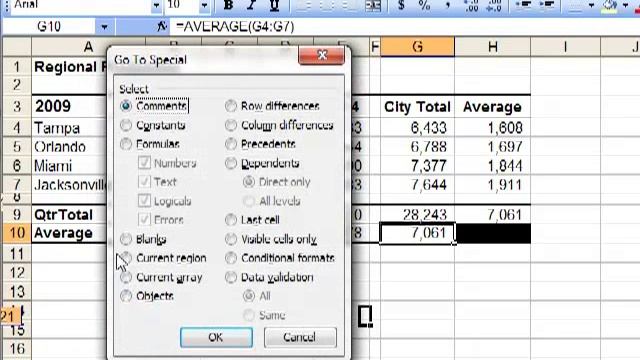The height and width of the screenshot is (360, 640).
Task: Select row 10 header
Action: point(17,233)
